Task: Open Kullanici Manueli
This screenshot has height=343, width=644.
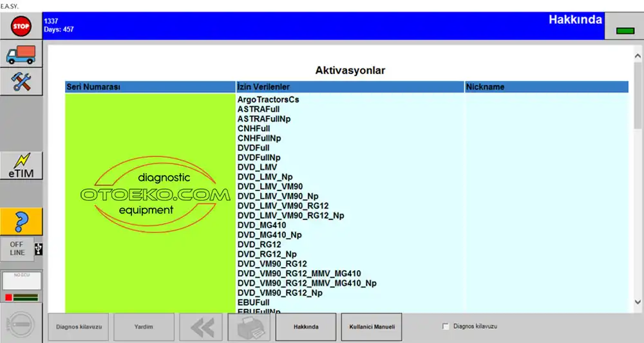Action: [372, 327]
